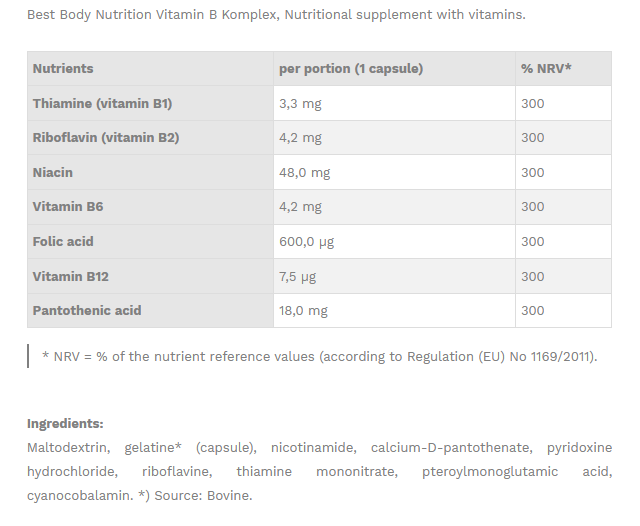Click the 7,5 µg B12 amount
Viewport: 640px width, 526px height.
tap(299, 276)
